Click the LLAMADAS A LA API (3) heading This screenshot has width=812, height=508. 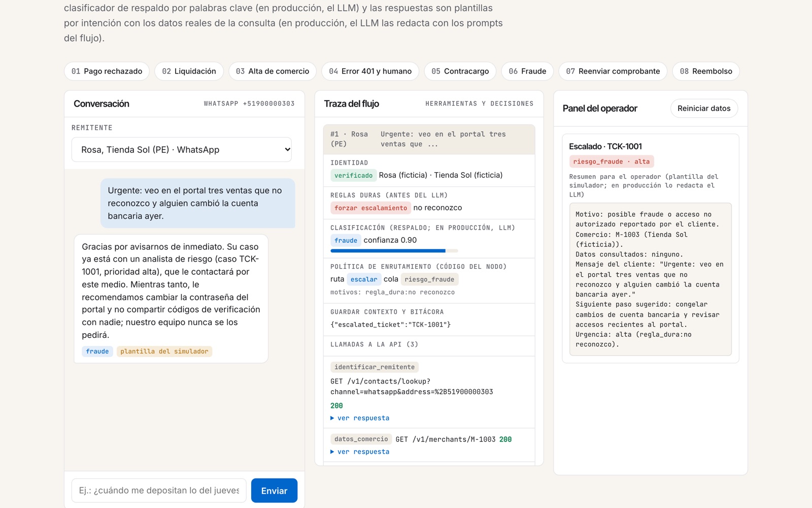click(x=375, y=344)
